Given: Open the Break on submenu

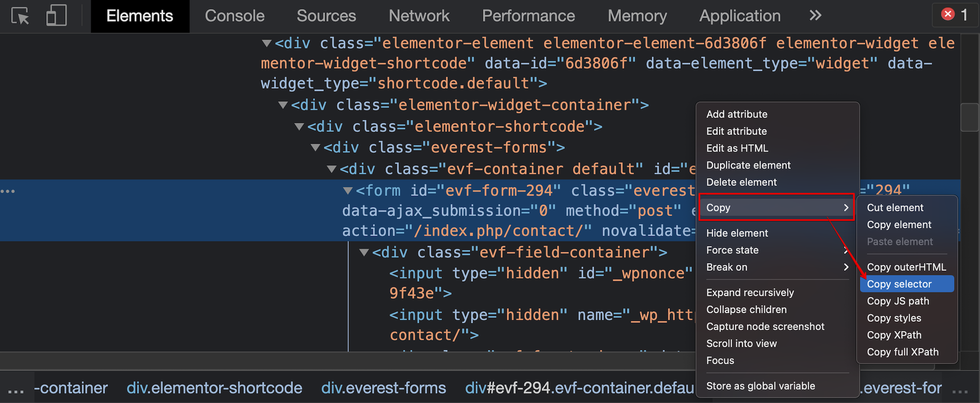Looking at the screenshot, I should (x=727, y=267).
